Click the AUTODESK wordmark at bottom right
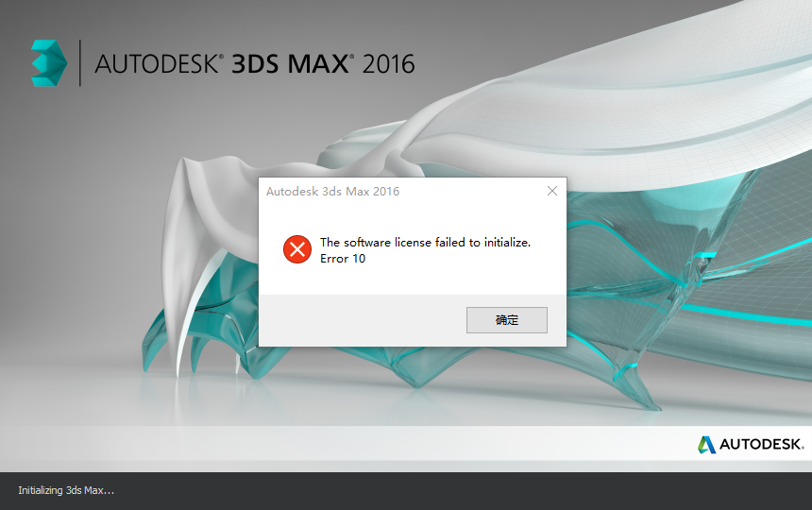This screenshot has height=510, width=812. (761, 444)
